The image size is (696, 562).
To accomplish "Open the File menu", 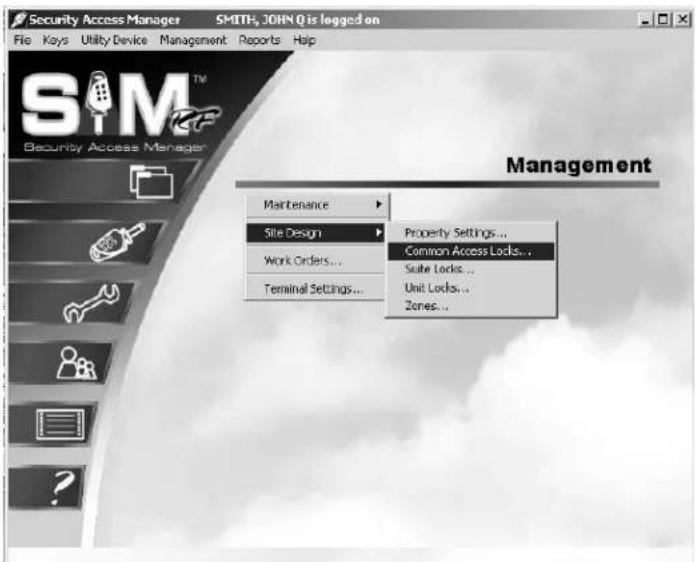I will point(22,40).
